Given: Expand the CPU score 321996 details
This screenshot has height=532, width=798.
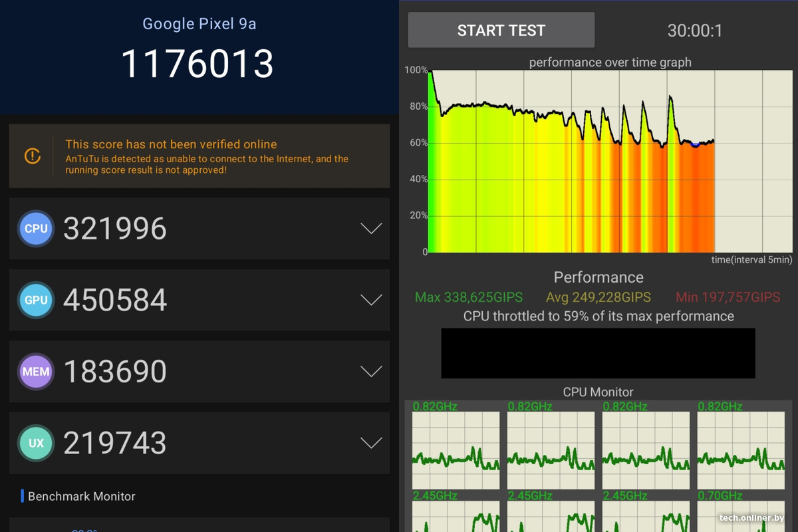Looking at the screenshot, I should click(371, 229).
